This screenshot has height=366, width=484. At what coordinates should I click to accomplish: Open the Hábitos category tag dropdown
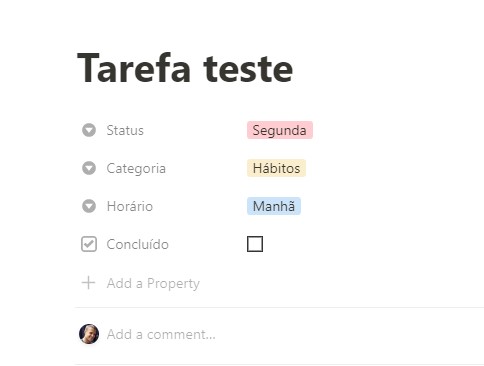pyautogui.click(x=276, y=168)
